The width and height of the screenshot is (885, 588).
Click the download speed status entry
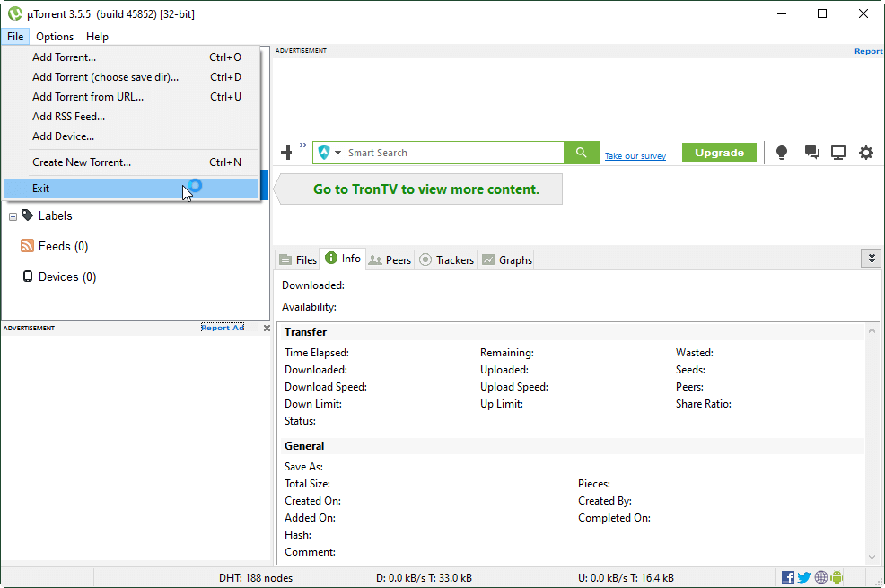point(424,578)
